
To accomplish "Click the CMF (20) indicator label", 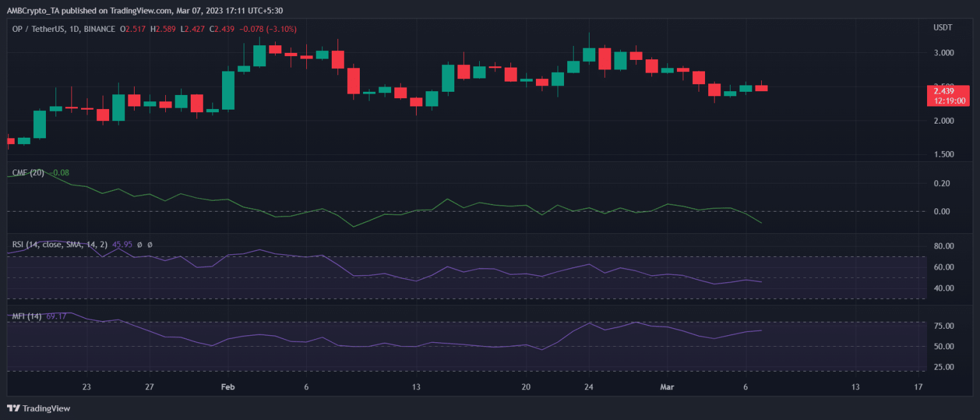I will pyautogui.click(x=28, y=173).
